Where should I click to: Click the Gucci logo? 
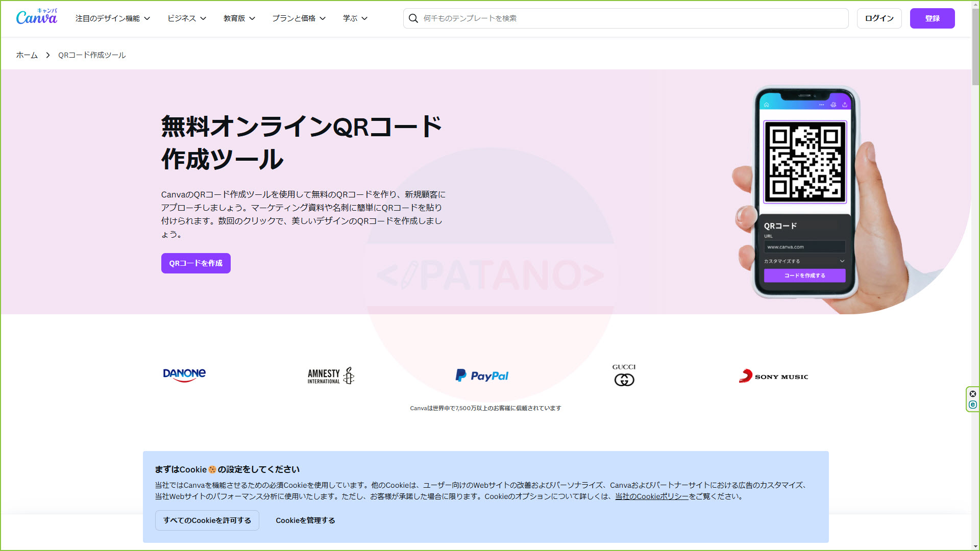tap(624, 375)
